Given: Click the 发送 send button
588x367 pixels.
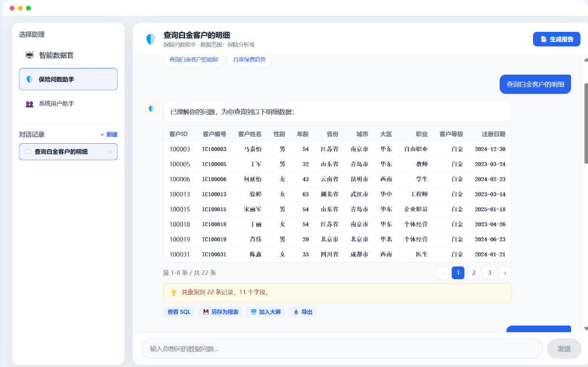Looking at the screenshot, I should (x=564, y=349).
